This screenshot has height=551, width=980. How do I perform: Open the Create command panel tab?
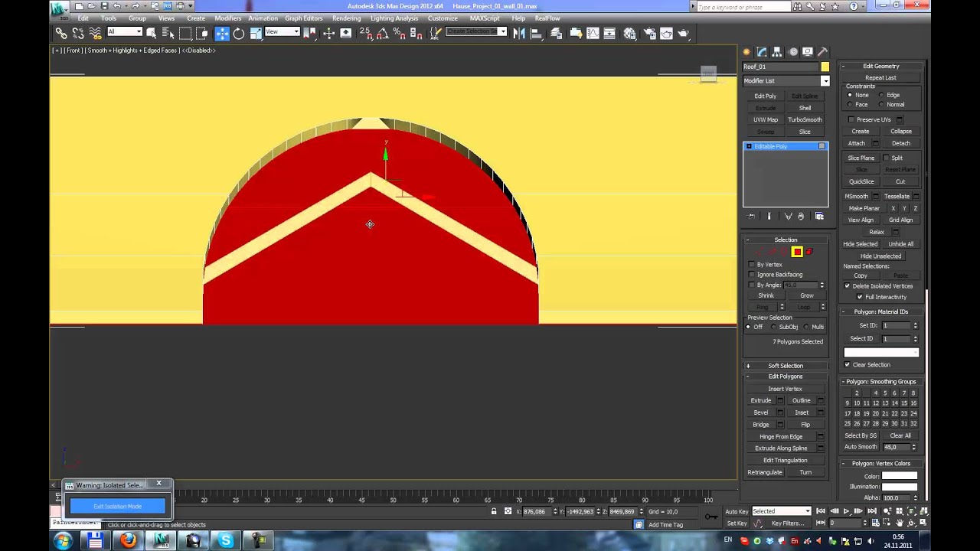pyautogui.click(x=746, y=52)
